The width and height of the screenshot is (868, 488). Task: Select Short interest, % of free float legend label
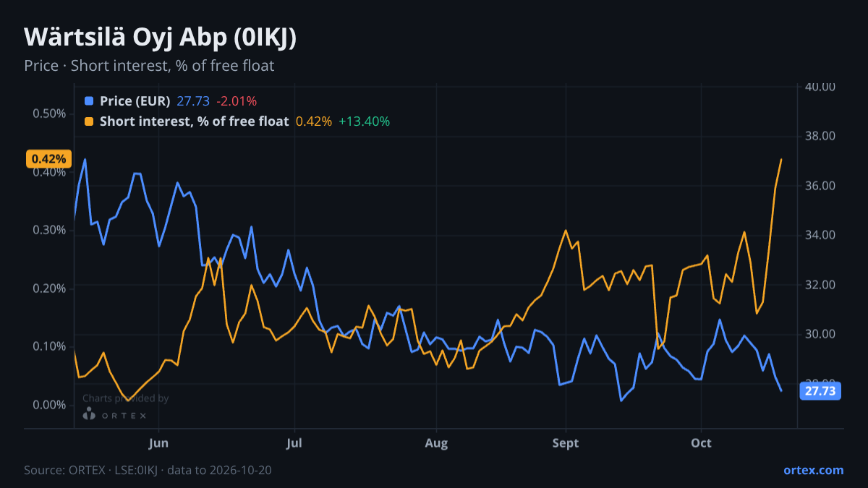pyautogui.click(x=194, y=121)
